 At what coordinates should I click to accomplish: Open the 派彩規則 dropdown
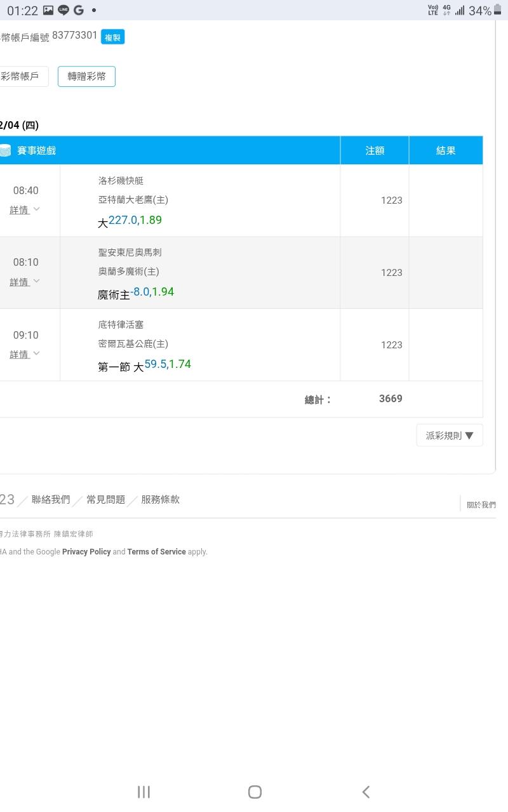click(x=450, y=435)
